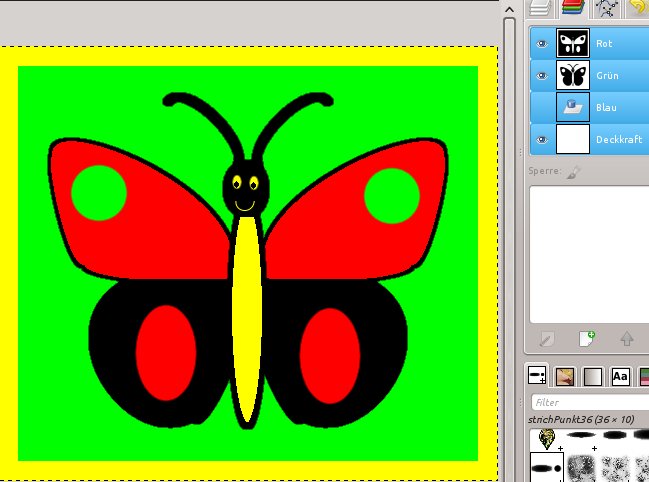This screenshot has width=649, height=482.
Task: Select the Deckkraft channel name
Action: pos(619,139)
